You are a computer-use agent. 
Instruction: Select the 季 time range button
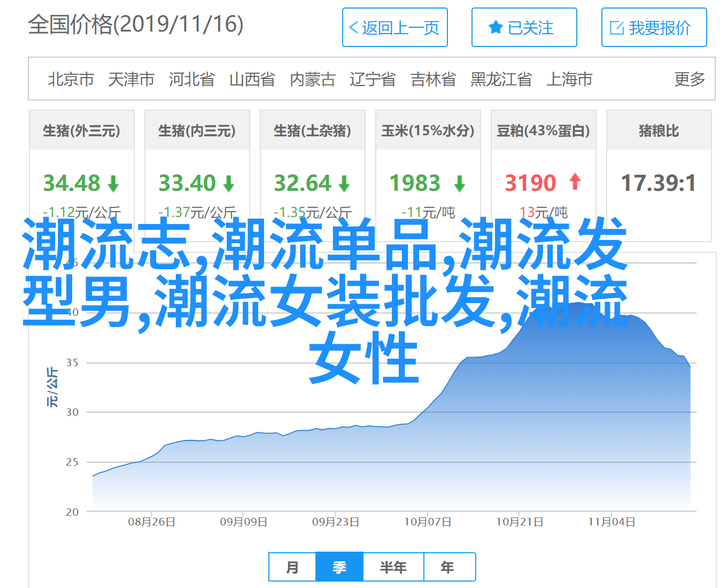pos(339,567)
